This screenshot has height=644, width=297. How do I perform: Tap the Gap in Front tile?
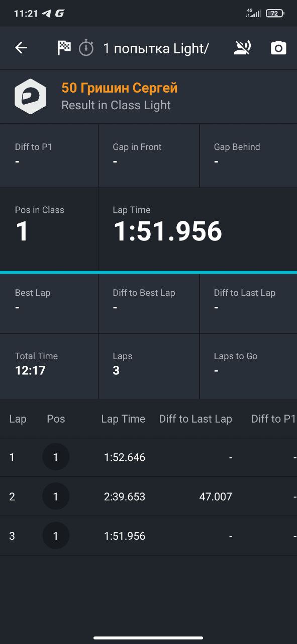point(149,155)
